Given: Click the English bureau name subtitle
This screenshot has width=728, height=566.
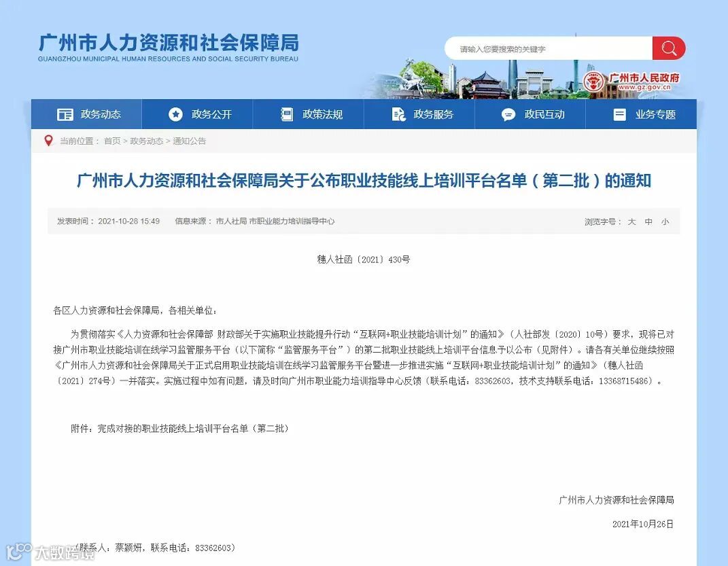Looking at the screenshot, I should [x=168, y=59].
